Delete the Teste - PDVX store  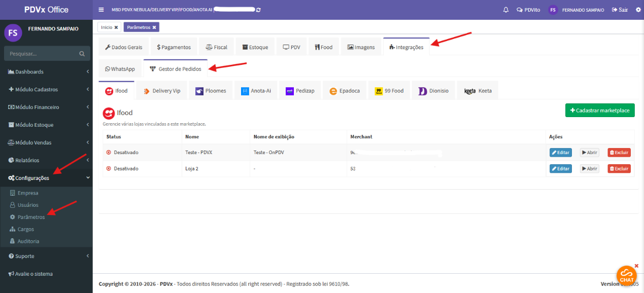pos(619,153)
